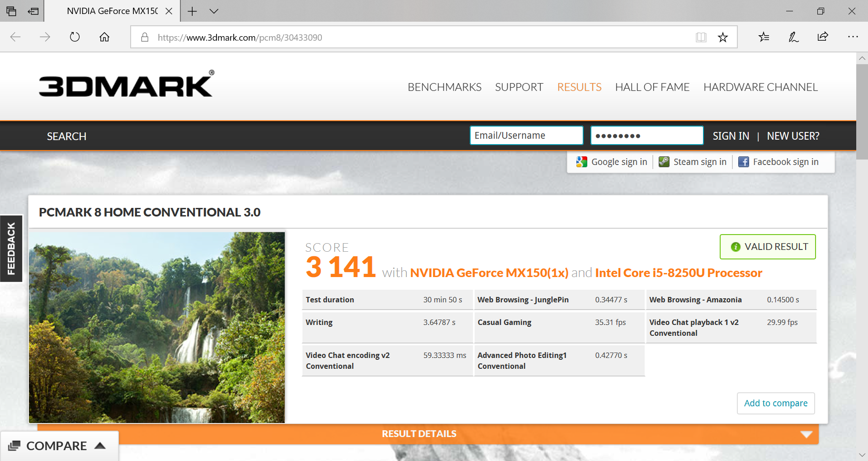Click the Facebook sign in icon
This screenshot has width=868, height=461.
[x=743, y=162]
